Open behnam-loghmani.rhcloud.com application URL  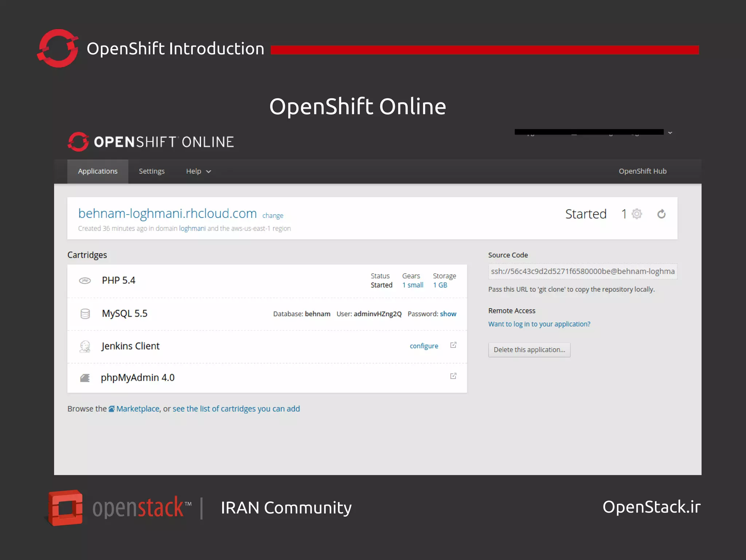[168, 214]
